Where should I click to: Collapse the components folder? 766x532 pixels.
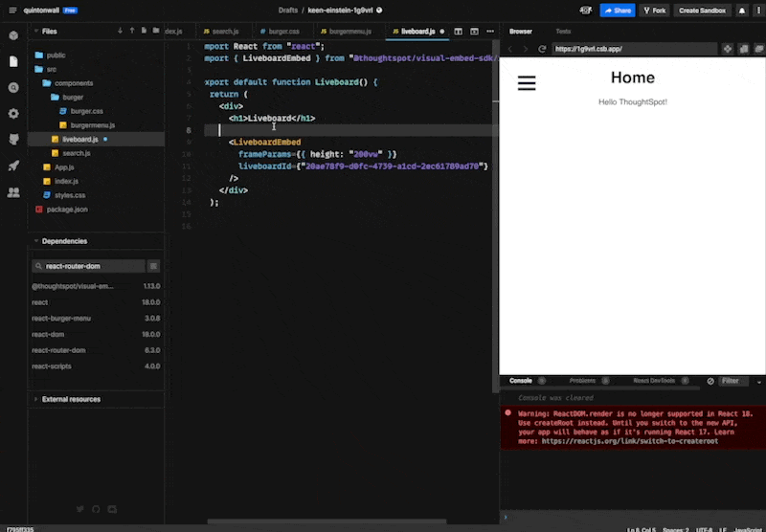(67, 83)
